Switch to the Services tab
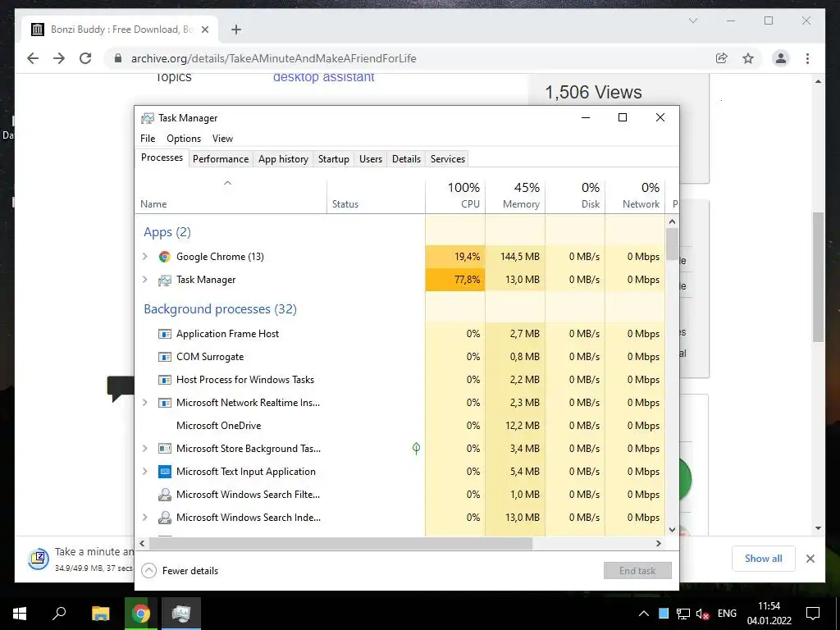 pos(448,158)
